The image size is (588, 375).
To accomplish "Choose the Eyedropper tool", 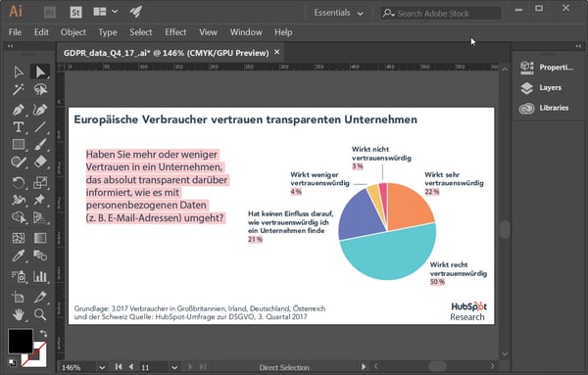I will point(18,256).
